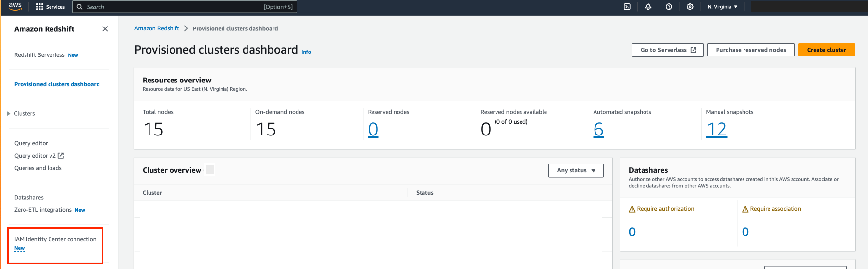Open the help question mark icon
Viewport: 868px width, 269px height.
(x=669, y=7)
